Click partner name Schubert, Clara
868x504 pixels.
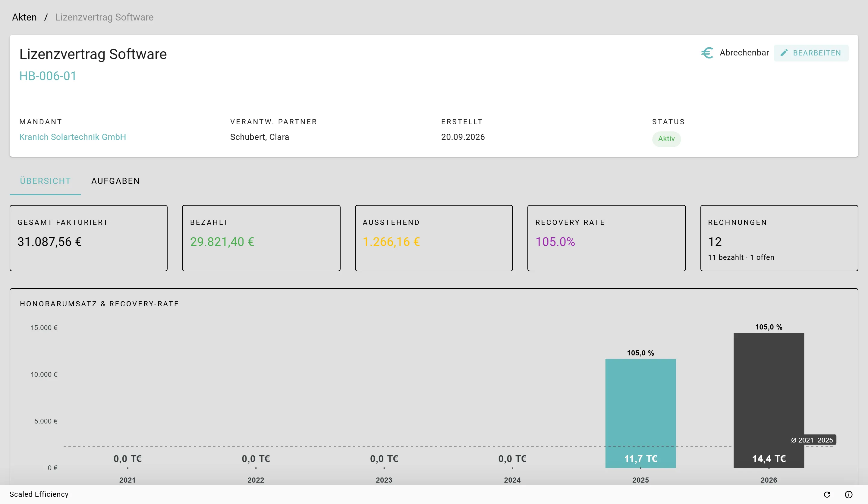point(259,137)
